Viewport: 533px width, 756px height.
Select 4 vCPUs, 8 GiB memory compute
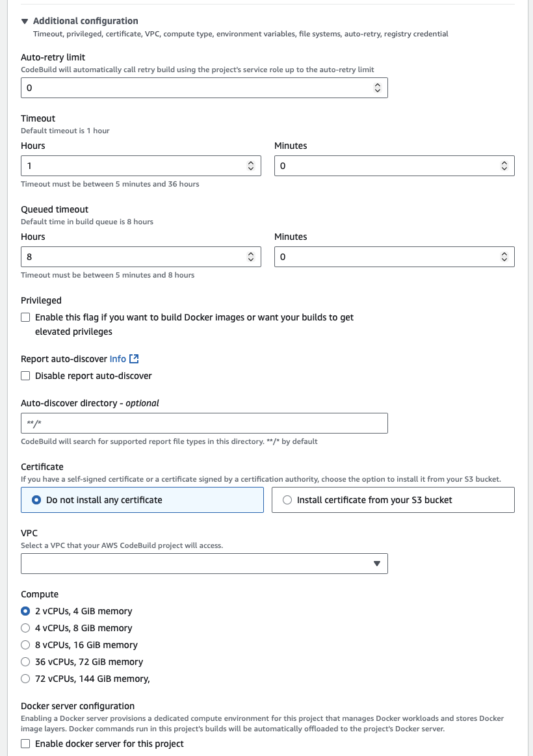coord(25,628)
